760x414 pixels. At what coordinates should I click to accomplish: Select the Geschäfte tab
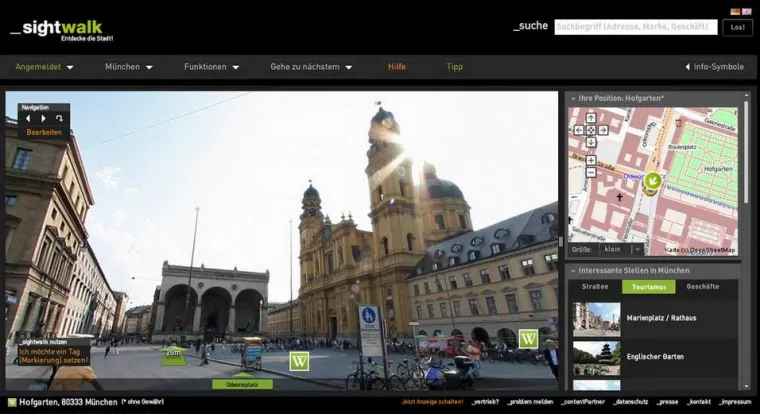coord(702,287)
